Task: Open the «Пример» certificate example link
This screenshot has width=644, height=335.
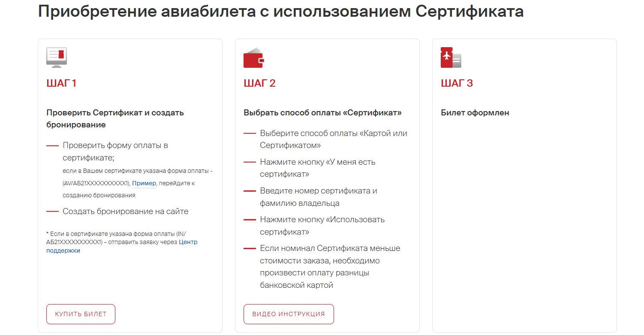Action: [x=144, y=183]
